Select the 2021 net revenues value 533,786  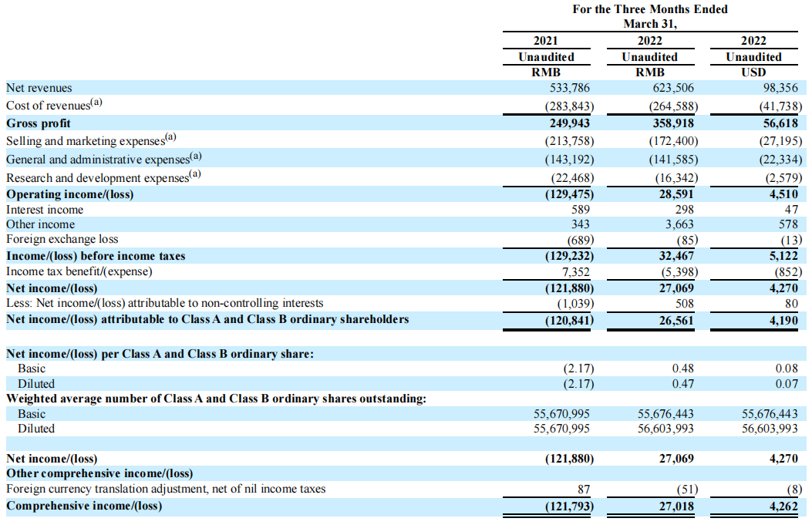[x=568, y=88]
